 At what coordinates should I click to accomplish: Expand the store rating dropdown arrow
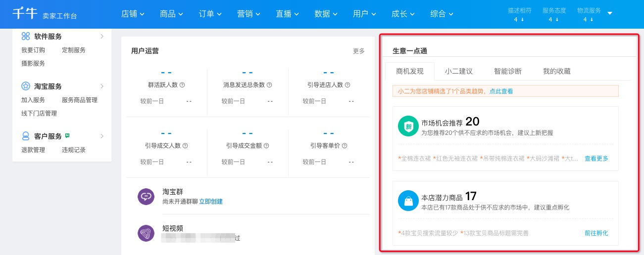pyautogui.click(x=610, y=13)
